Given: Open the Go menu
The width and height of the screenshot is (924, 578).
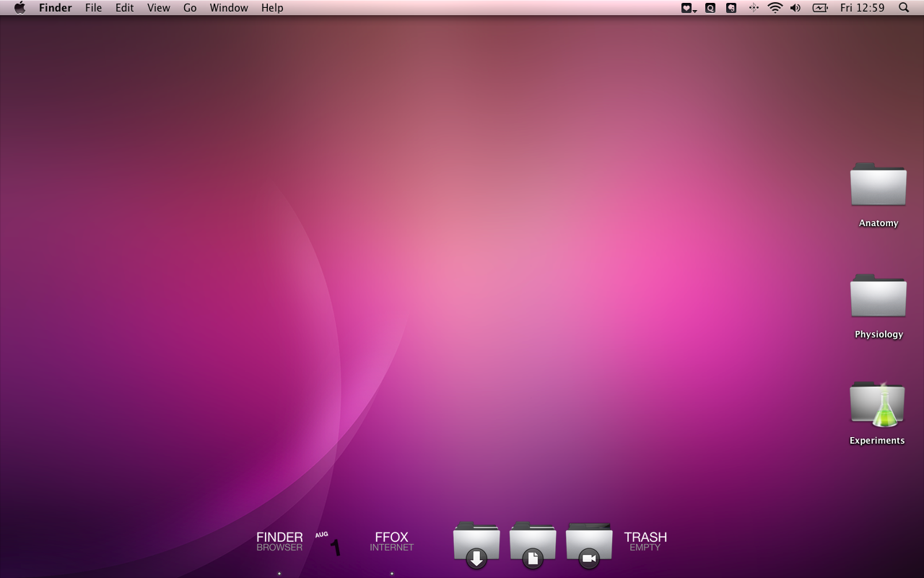Looking at the screenshot, I should pyautogui.click(x=190, y=8).
